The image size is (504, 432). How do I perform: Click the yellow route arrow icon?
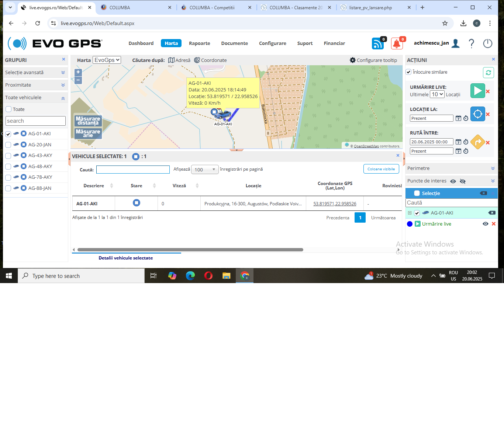(x=477, y=142)
